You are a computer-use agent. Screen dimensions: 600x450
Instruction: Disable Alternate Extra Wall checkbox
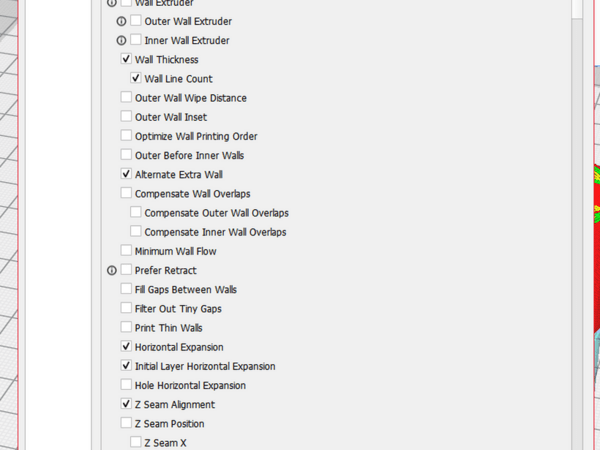[126, 174]
